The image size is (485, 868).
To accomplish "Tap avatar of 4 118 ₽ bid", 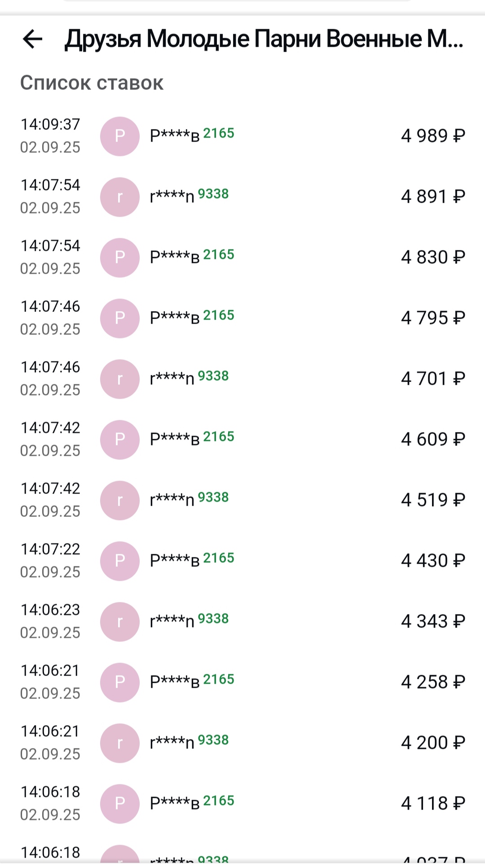I will (x=120, y=804).
